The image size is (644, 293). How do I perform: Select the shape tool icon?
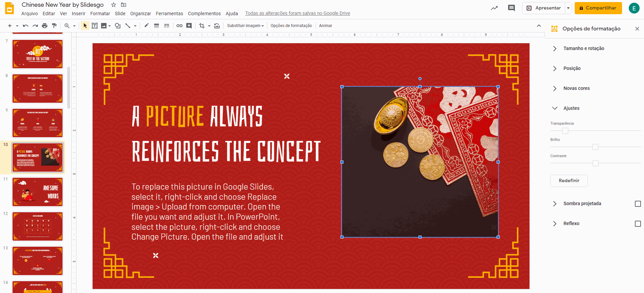[x=118, y=26]
